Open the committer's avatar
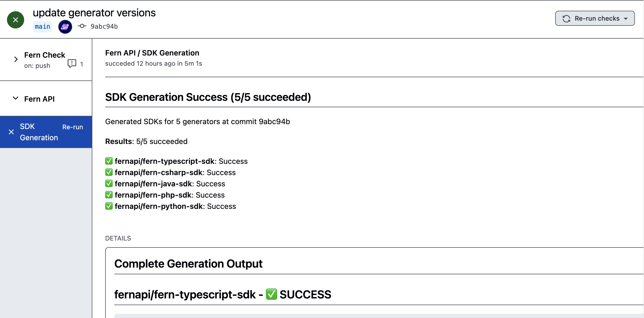 tap(65, 27)
